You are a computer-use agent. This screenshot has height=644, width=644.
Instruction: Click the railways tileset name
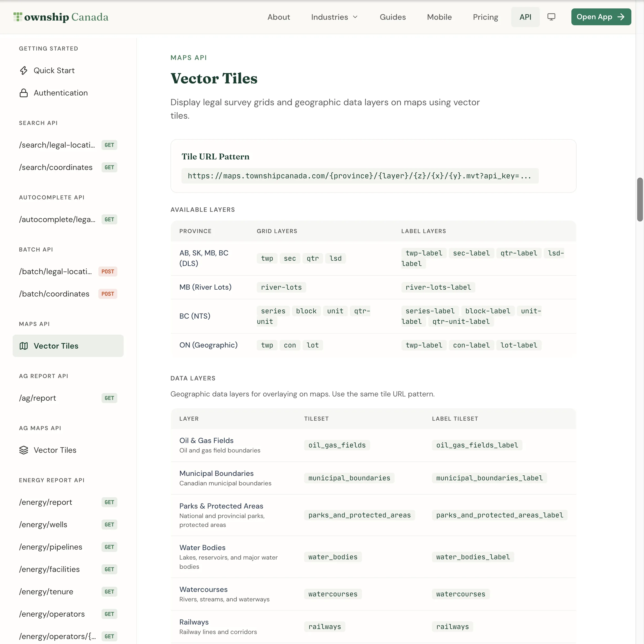tap(325, 627)
